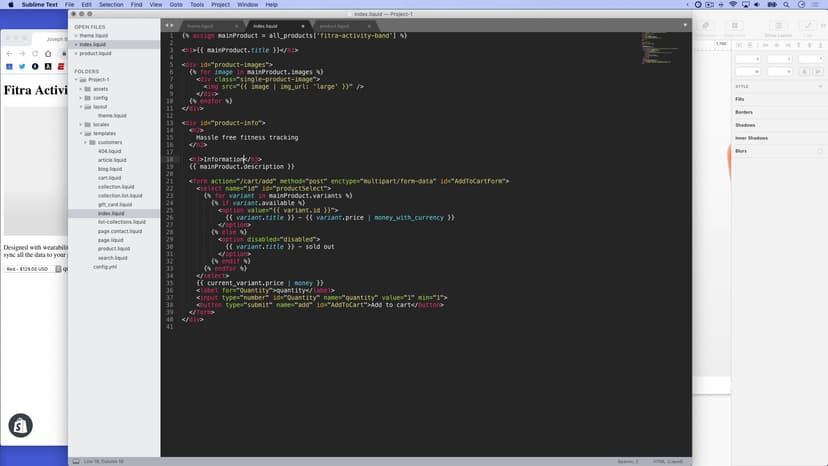Viewport: 828px width, 466px height.
Task: Switch to the product.liquid tab
Action: pos(335,25)
